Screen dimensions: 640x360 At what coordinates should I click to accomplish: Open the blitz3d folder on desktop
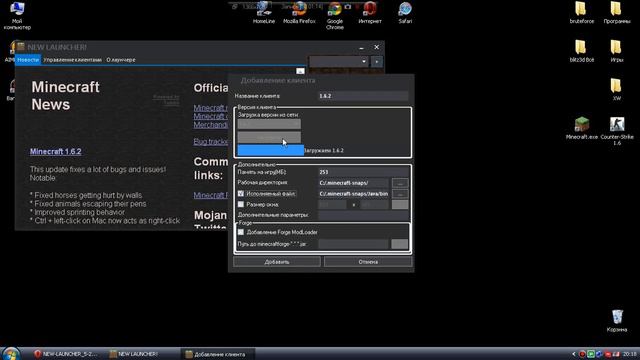(582, 51)
